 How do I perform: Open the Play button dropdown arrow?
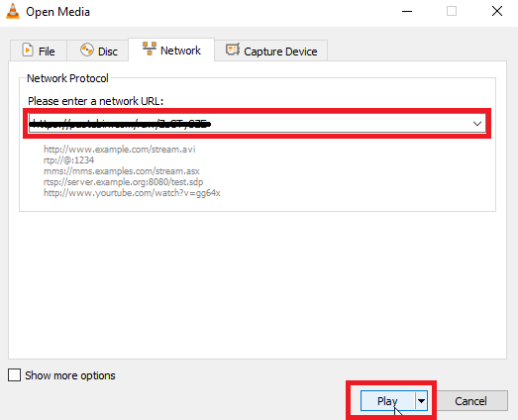[x=421, y=401]
